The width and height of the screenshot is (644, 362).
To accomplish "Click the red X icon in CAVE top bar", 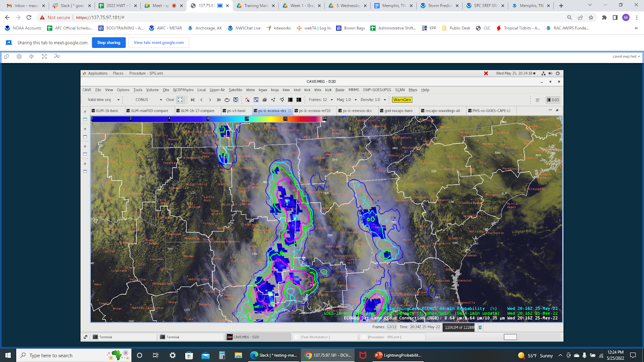I will pos(486,73).
